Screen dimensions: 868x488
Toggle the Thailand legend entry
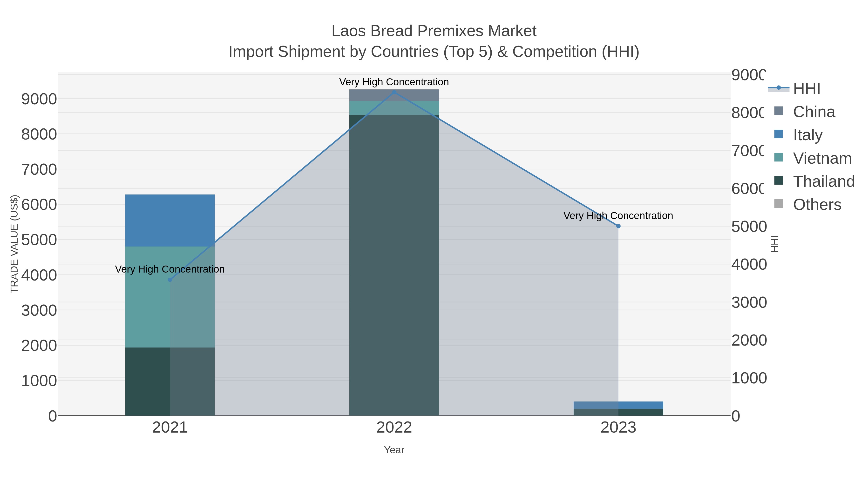pyautogui.click(x=814, y=181)
